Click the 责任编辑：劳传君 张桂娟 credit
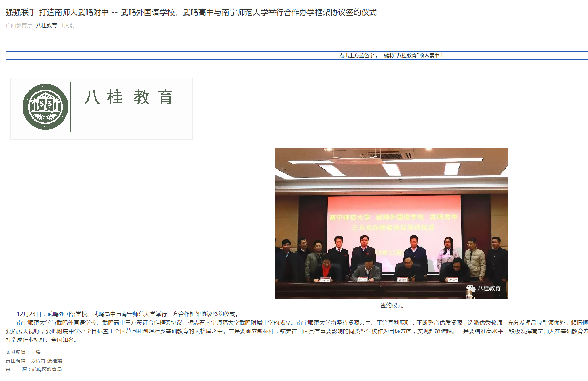 point(34,361)
